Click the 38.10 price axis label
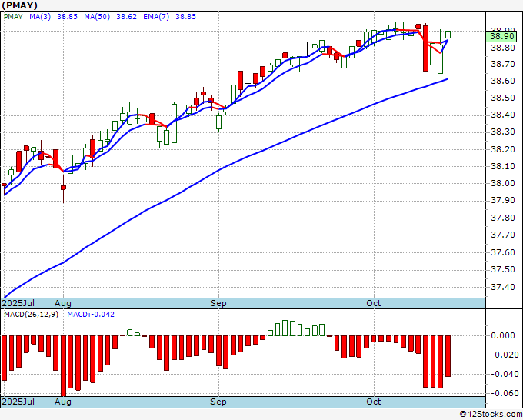This screenshot has width=523, height=420. (x=503, y=166)
